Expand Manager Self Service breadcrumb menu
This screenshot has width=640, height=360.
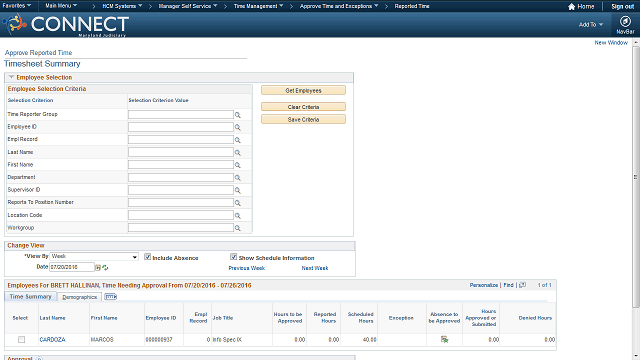(188, 6)
